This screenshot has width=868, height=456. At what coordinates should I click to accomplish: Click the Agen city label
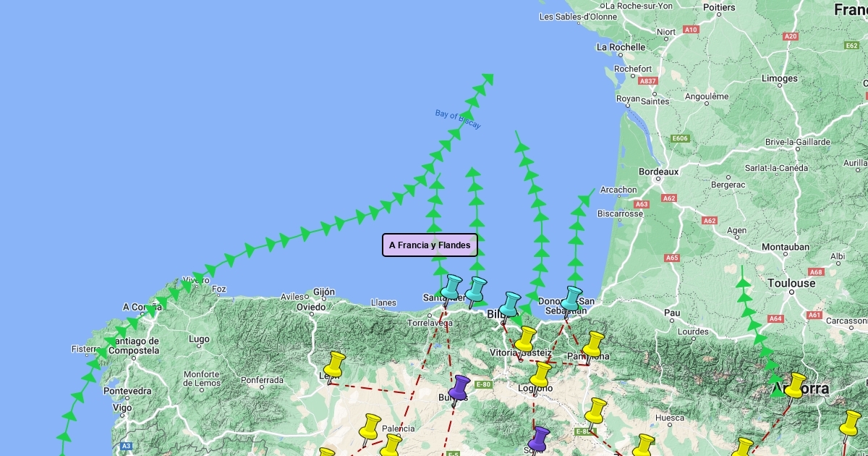pos(736,231)
